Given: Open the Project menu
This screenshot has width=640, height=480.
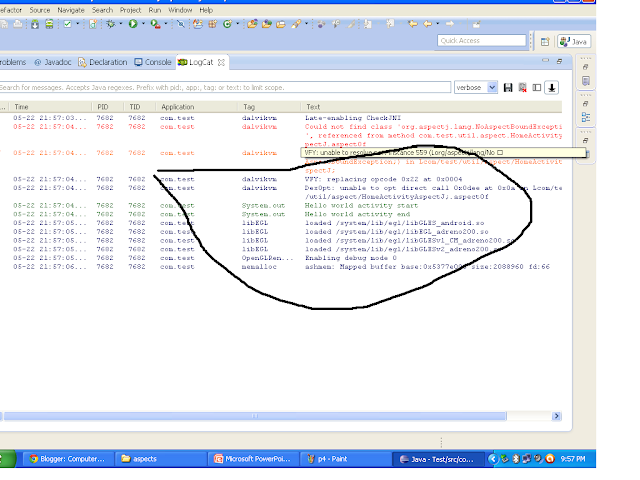Looking at the screenshot, I should (x=130, y=10).
